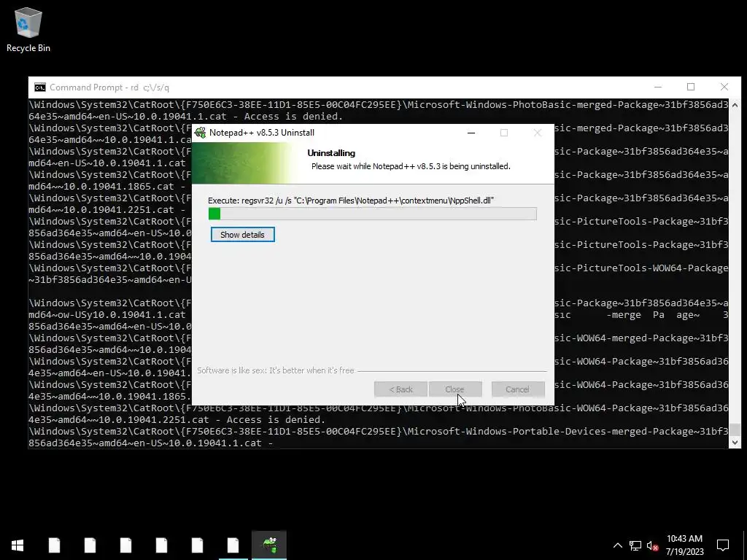The width and height of the screenshot is (747, 560).
Task: Click the 'Notepad++ v8.5.3 Uninstall' title text
Action: 262,133
